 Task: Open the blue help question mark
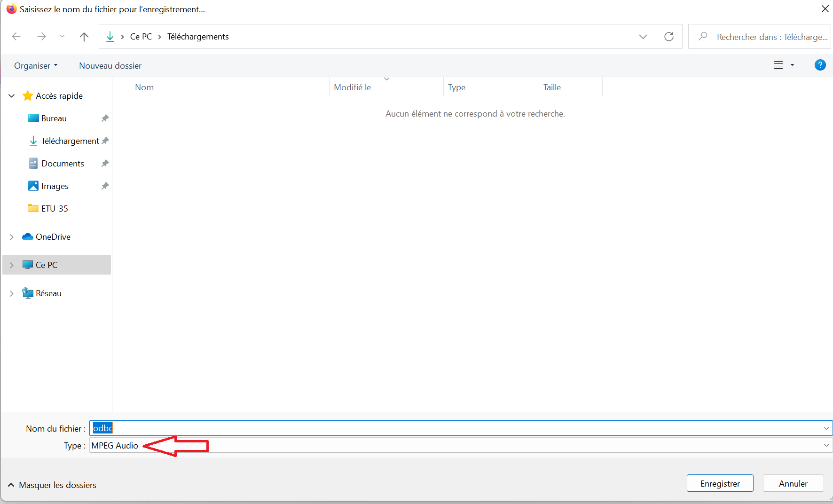(x=820, y=65)
